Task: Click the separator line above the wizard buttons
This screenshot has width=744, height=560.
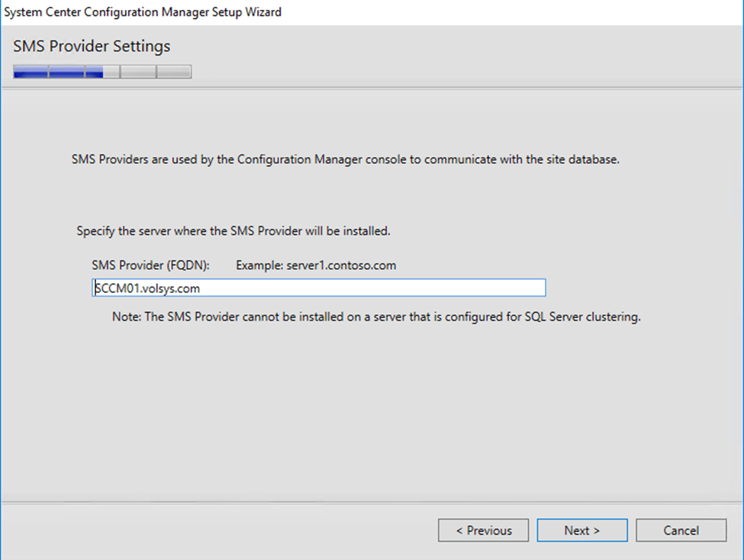Action: [372, 503]
